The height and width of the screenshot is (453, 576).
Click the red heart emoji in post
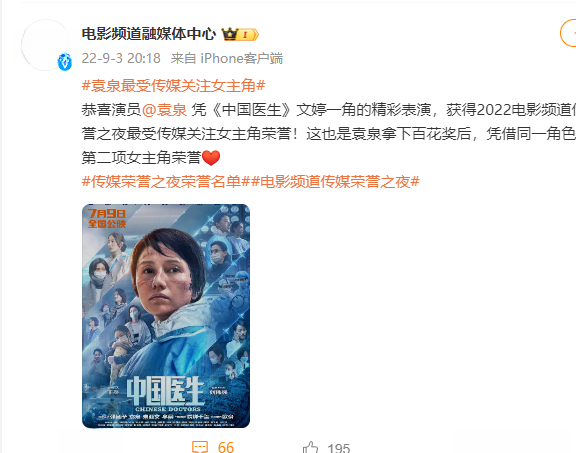pos(211,158)
